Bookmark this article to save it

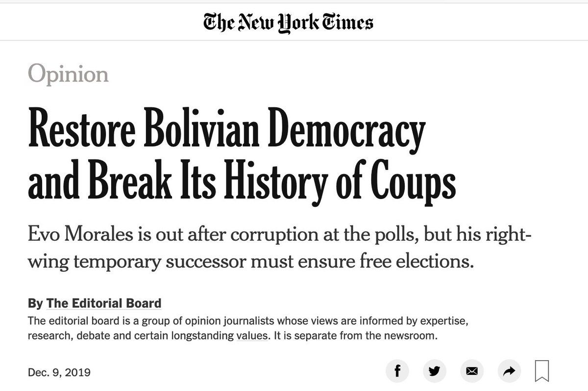pos(542,371)
